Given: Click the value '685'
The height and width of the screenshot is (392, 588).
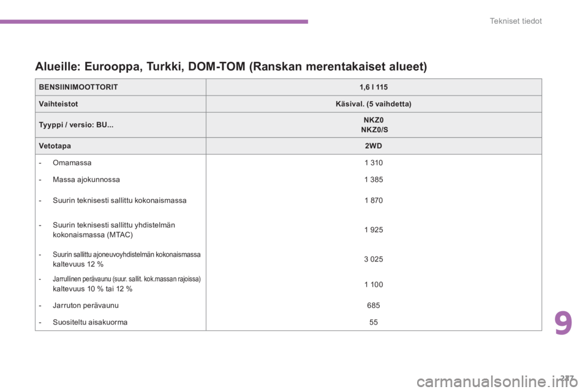Looking at the screenshot, I should point(374,306).
